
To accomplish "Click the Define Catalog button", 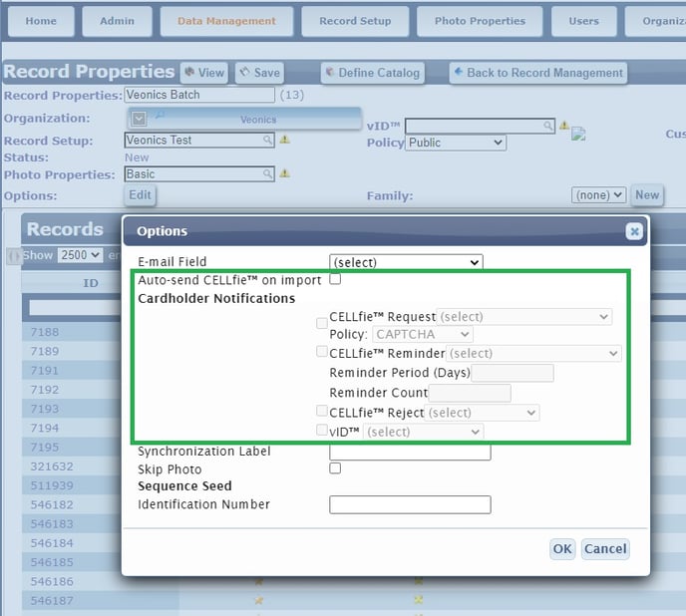I will click(373, 73).
